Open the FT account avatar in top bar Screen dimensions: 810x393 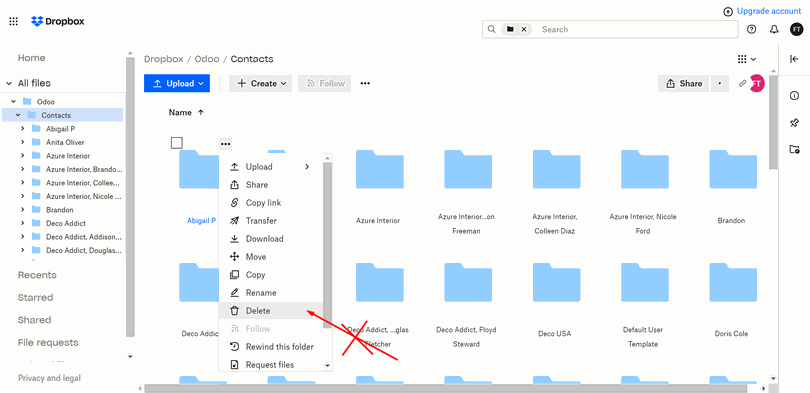click(x=797, y=29)
